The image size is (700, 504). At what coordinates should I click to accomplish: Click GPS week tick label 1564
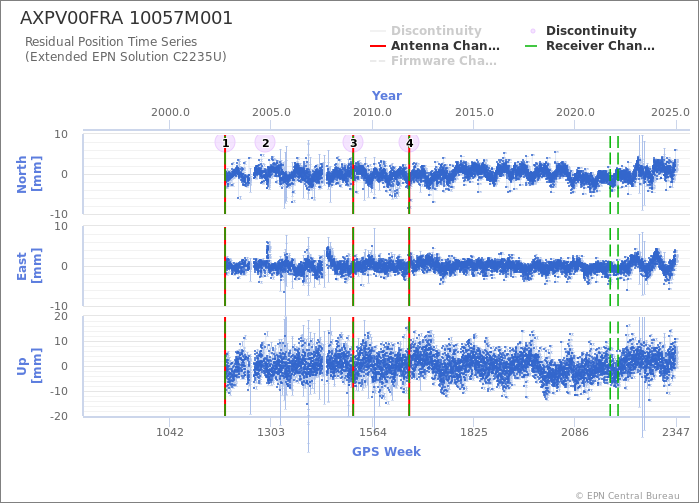coord(373,432)
